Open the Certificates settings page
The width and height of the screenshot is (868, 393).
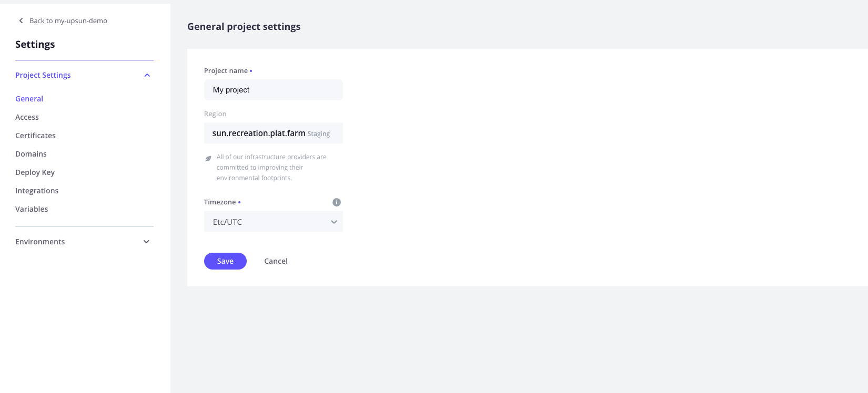(35, 135)
